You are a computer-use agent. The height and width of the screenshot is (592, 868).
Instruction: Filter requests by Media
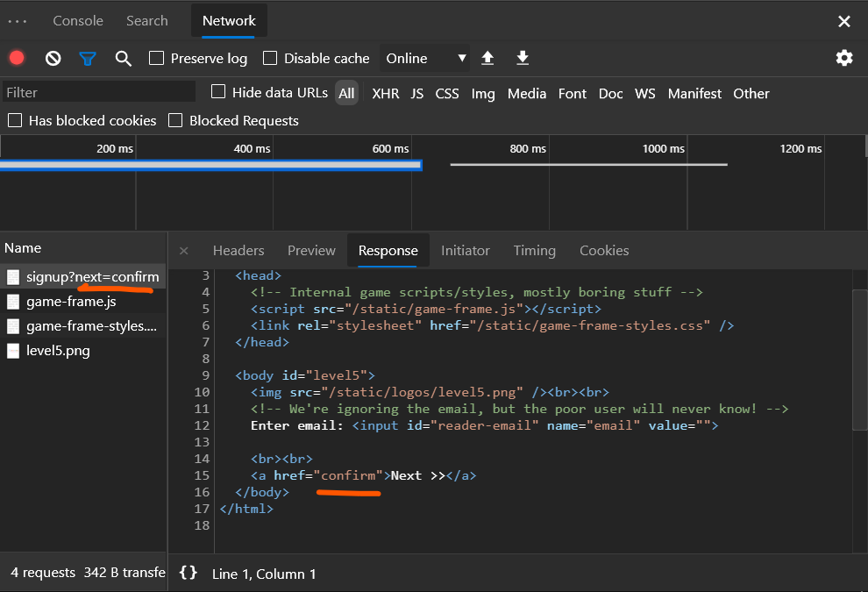pyautogui.click(x=526, y=94)
